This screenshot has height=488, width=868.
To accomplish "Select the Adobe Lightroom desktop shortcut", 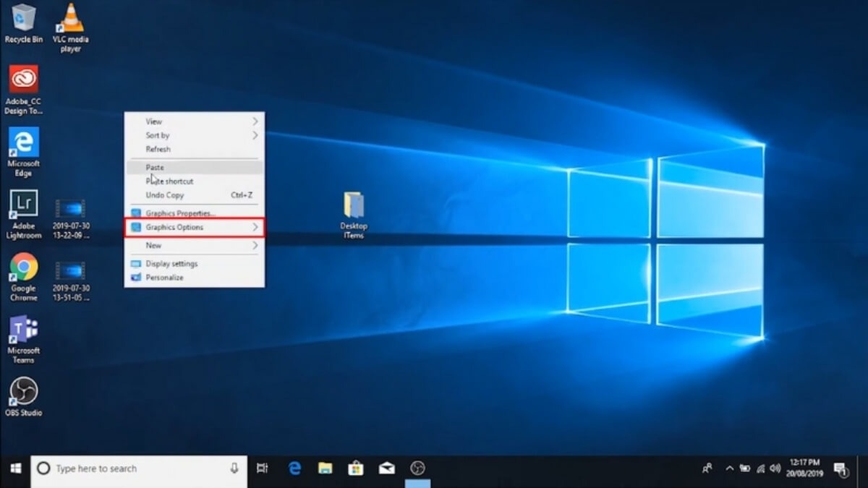I will pos(24,214).
